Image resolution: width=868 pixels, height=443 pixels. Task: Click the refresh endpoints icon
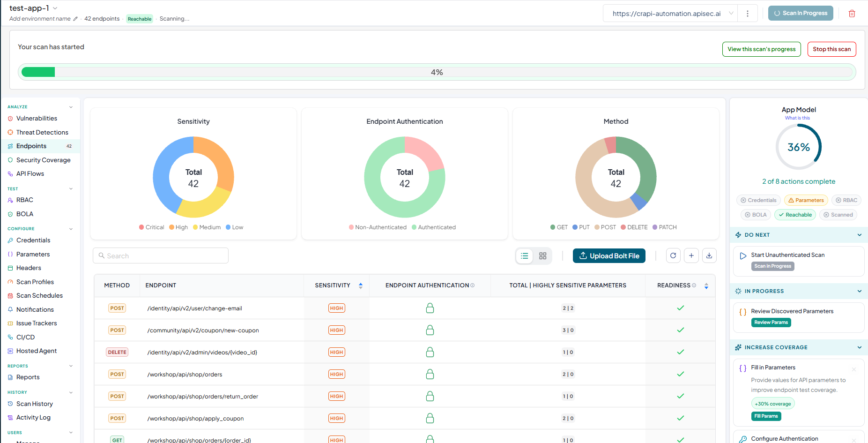(673, 255)
